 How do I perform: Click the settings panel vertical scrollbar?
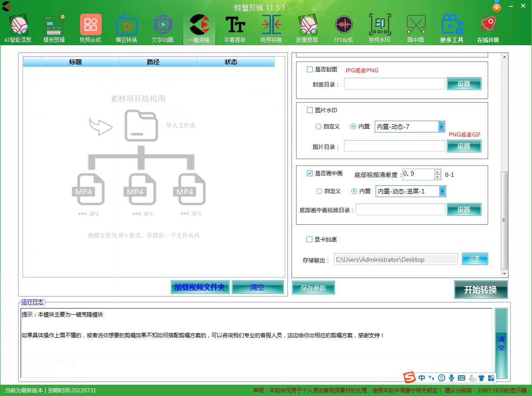coord(505,220)
